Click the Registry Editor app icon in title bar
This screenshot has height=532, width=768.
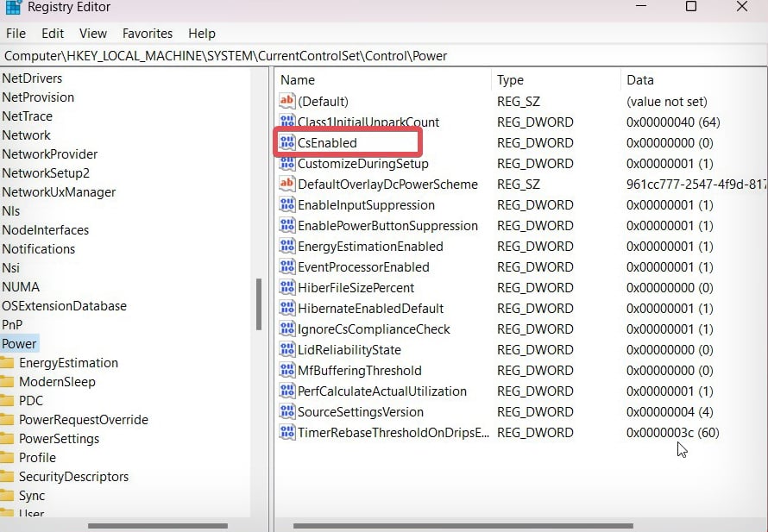[x=13, y=7]
